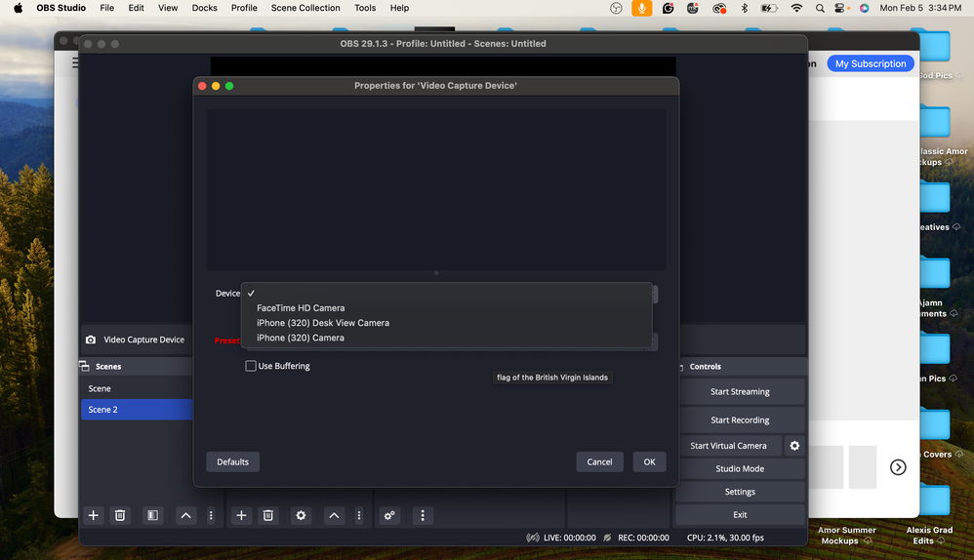Click Start Recording

click(740, 420)
